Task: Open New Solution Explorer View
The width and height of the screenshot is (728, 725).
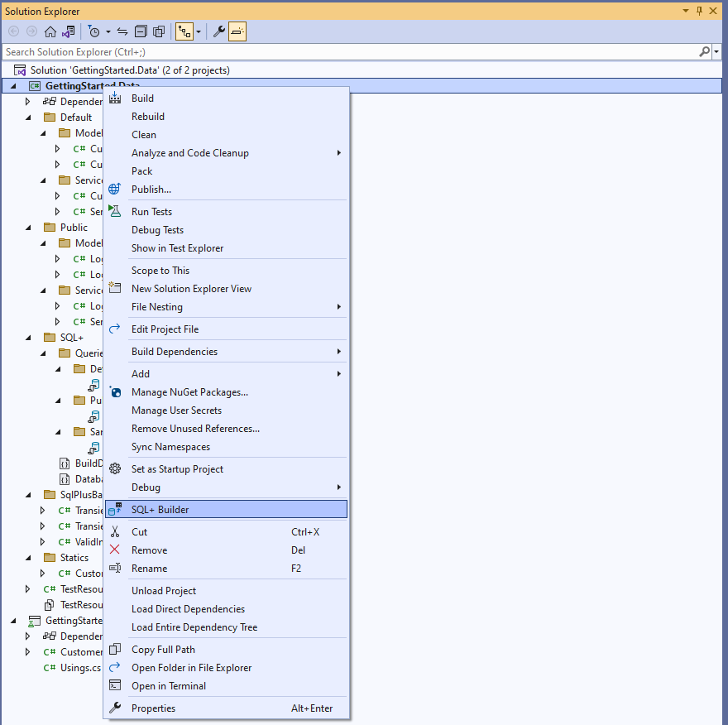Action: click(x=226, y=289)
